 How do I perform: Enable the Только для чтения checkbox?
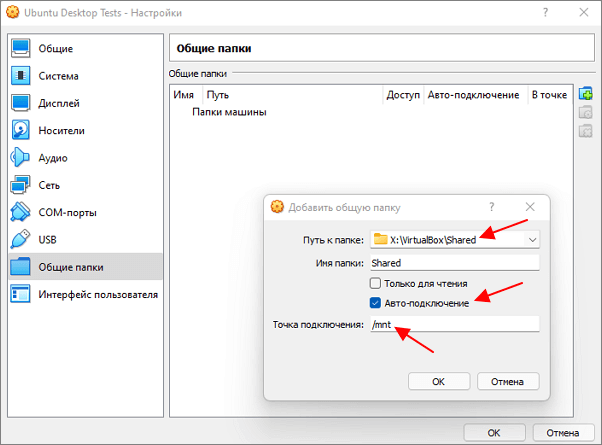(x=375, y=283)
